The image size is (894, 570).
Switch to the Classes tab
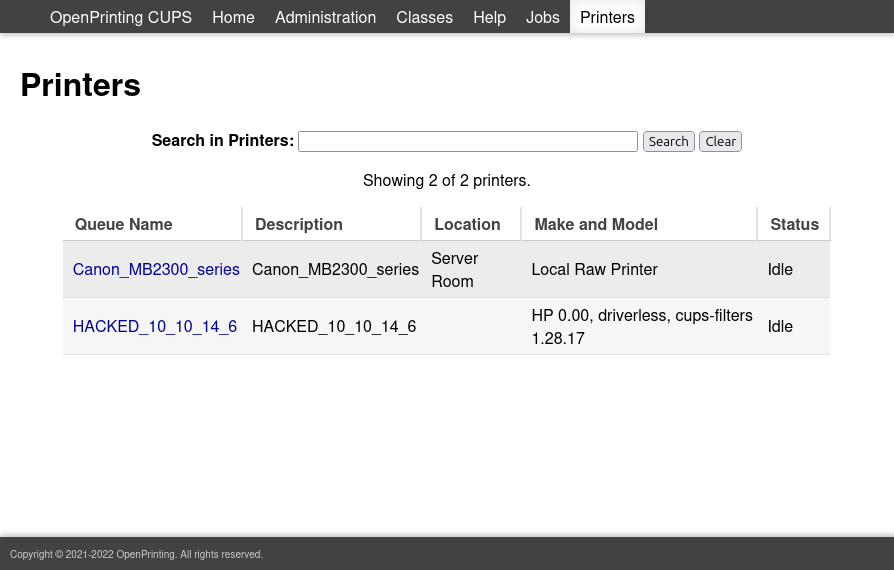424,17
